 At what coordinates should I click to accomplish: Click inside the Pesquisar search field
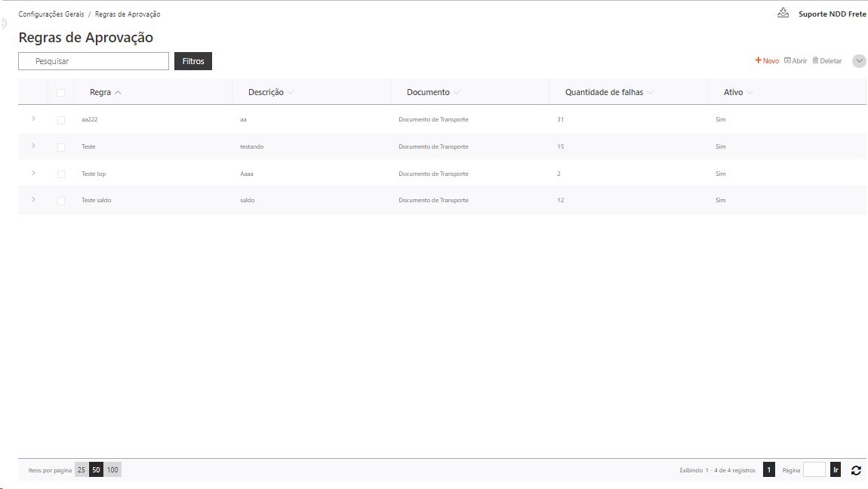point(93,61)
